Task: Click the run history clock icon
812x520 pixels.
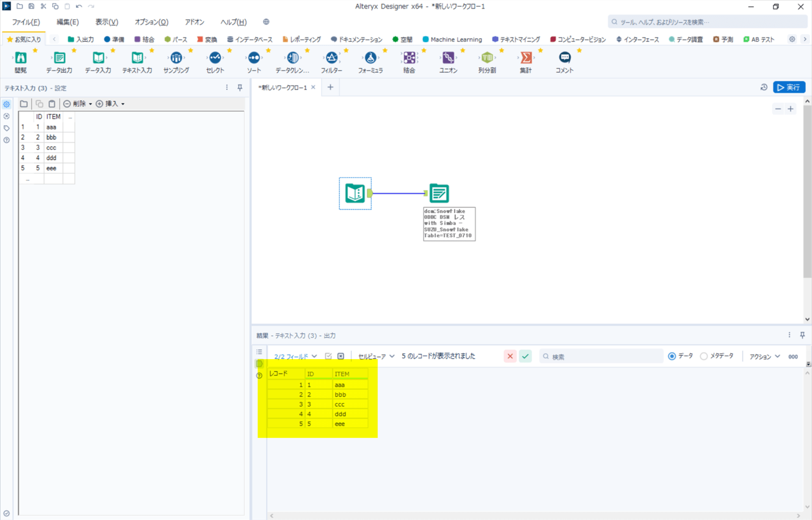Action: click(x=764, y=87)
